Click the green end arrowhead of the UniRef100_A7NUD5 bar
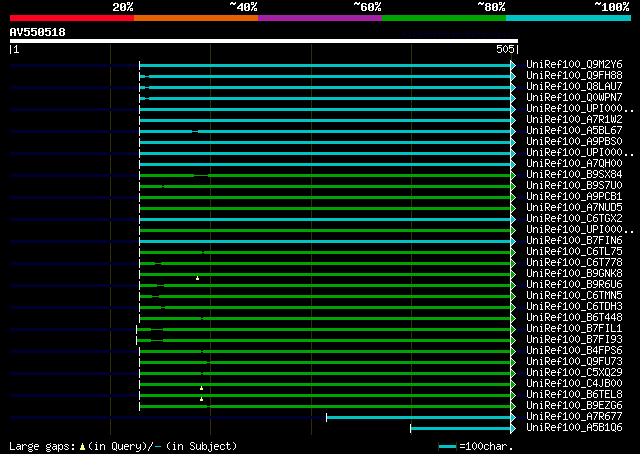 click(x=513, y=209)
